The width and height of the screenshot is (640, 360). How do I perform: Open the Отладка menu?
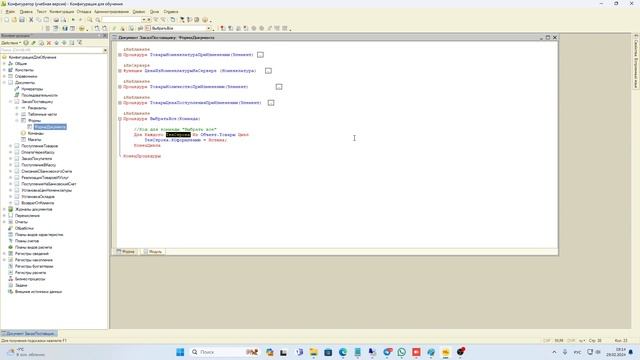pyautogui.click(x=84, y=12)
